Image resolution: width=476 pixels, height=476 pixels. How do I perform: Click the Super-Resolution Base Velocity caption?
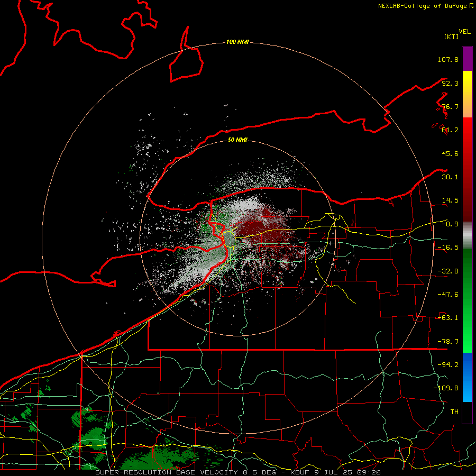tap(238, 472)
